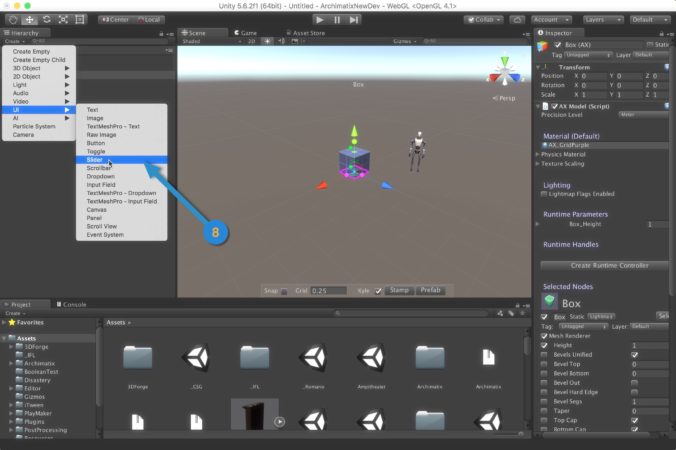This screenshot has width=676, height=450.
Task: Open cloud services panel
Action: [x=517, y=20]
